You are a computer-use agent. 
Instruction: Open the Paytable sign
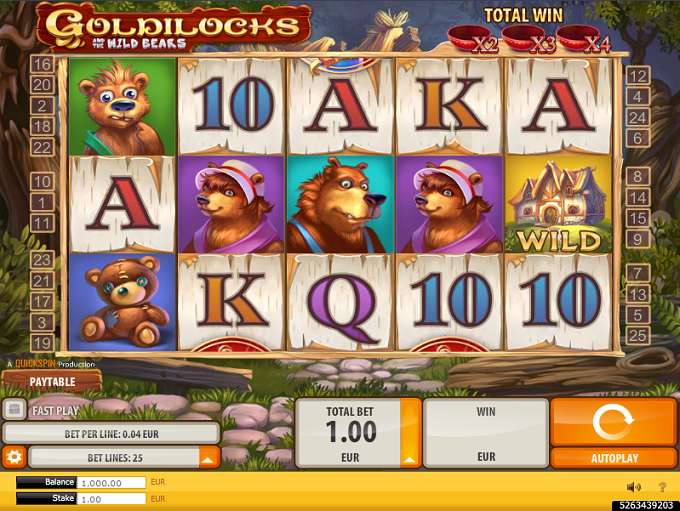[52, 382]
